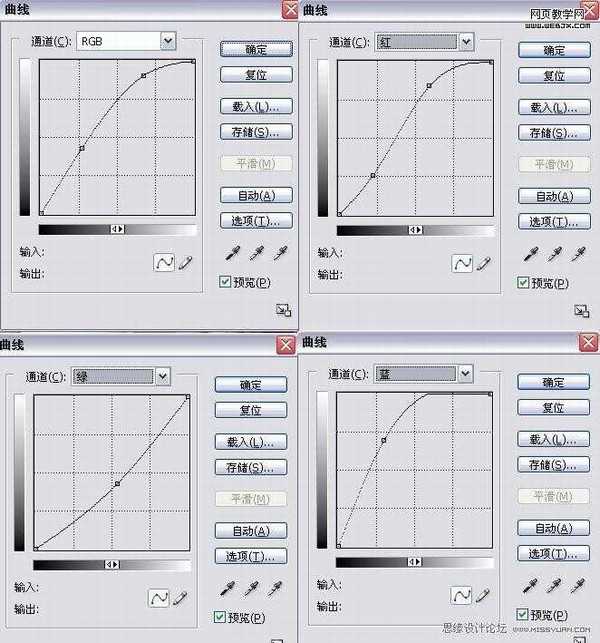The width and height of the screenshot is (600, 643).
Task: Select white point eyedropper in RGB dialog
Action: click(x=281, y=253)
